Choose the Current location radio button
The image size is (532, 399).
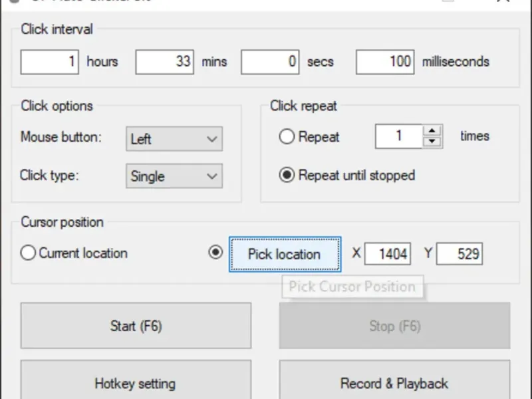tap(28, 253)
